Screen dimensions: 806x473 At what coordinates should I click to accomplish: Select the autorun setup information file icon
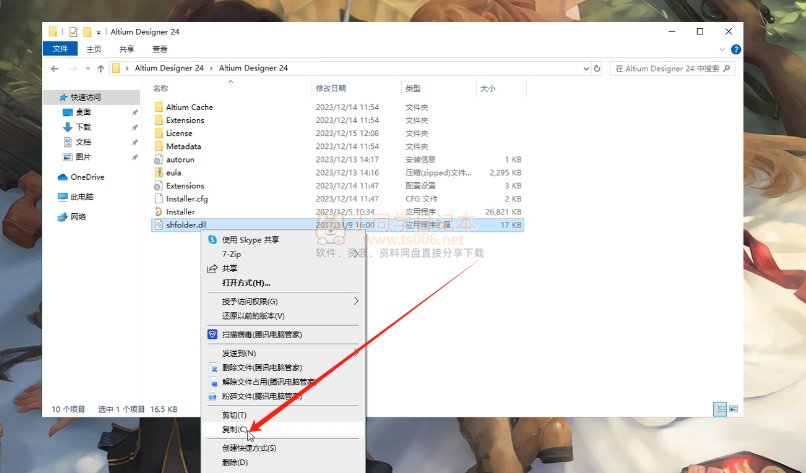(159, 159)
